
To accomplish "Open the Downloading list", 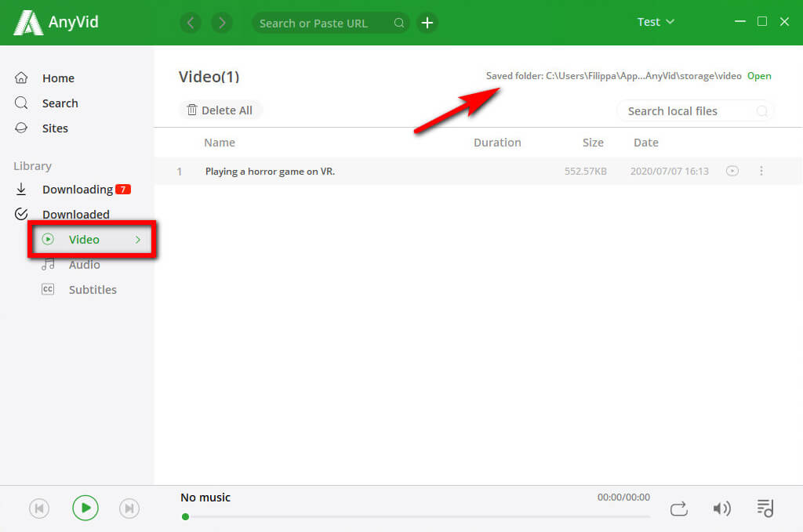I will pos(78,190).
